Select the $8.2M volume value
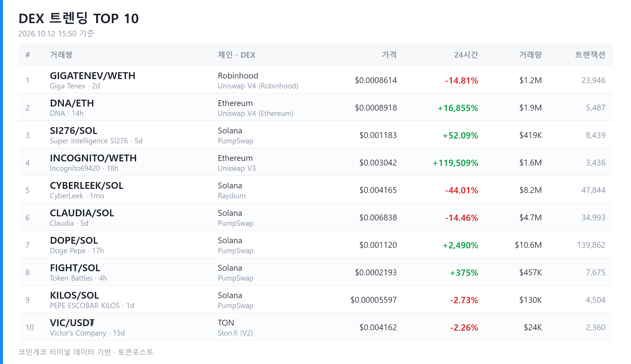This screenshot has height=364, width=631. click(x=530, y=190)
